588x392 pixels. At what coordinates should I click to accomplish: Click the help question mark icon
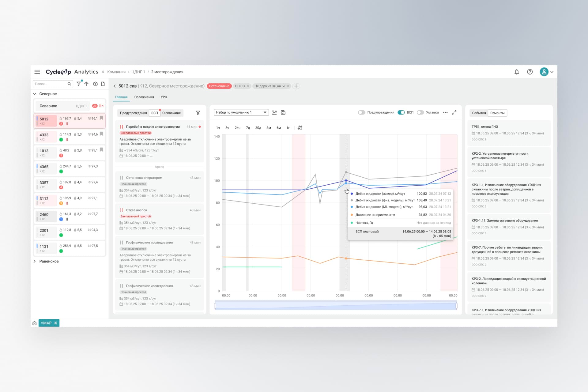pos(530,72)
